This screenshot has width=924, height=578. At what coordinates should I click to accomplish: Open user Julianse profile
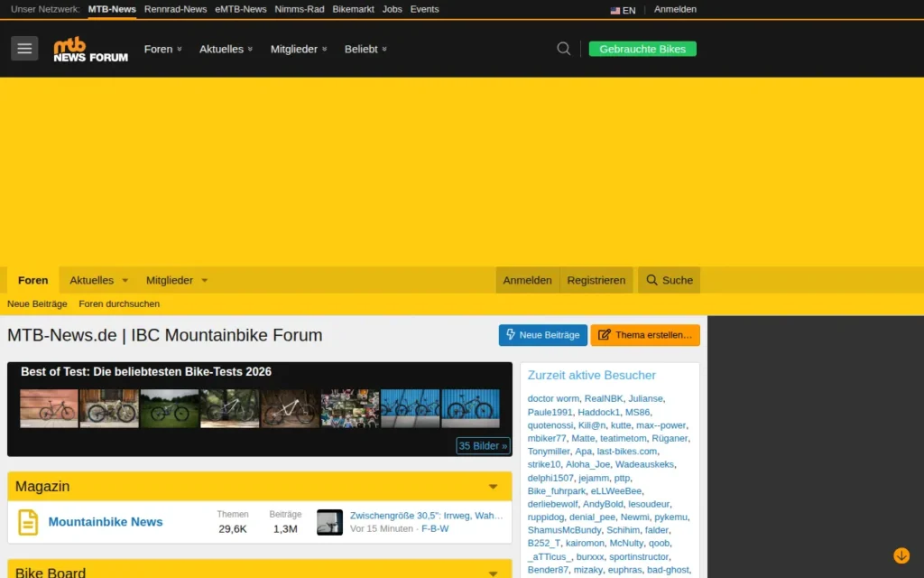point(645,398)
